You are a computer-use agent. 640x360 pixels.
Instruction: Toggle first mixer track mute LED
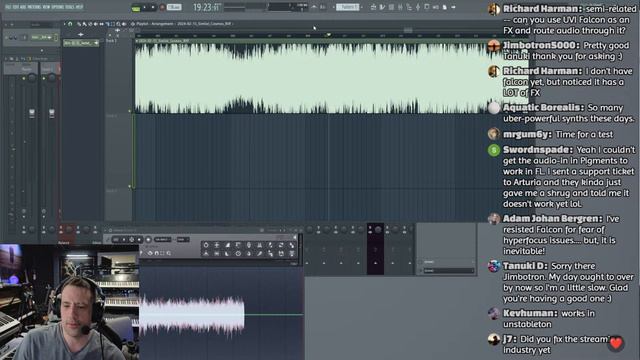click(x=23, y=78)
